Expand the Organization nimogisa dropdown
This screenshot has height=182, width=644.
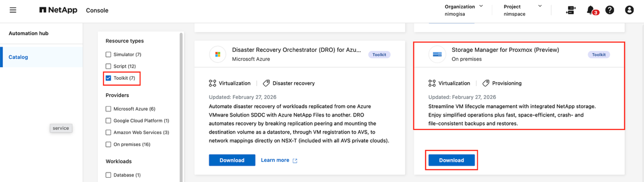click(x=464, y=10)
